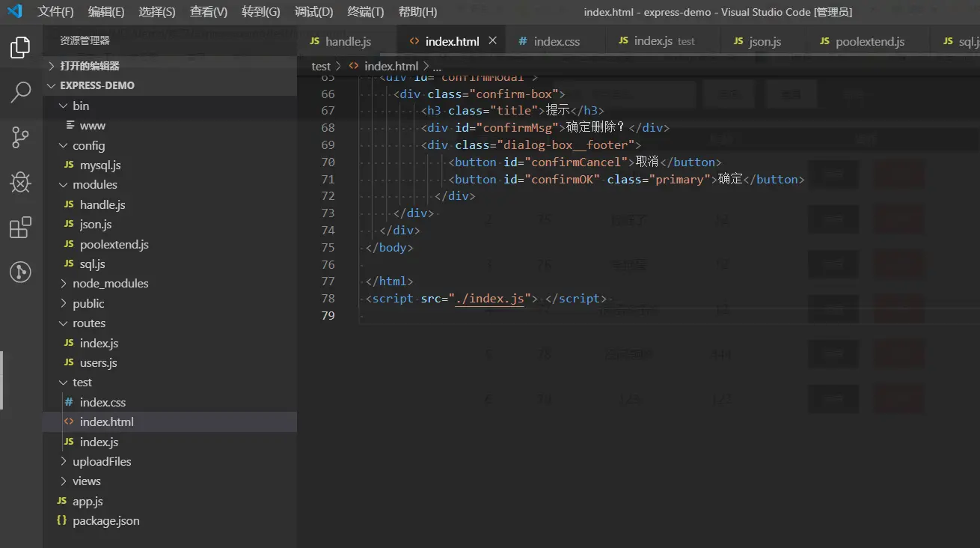Click the "confirmMsg" id value in the code

[x=517, y=127]
